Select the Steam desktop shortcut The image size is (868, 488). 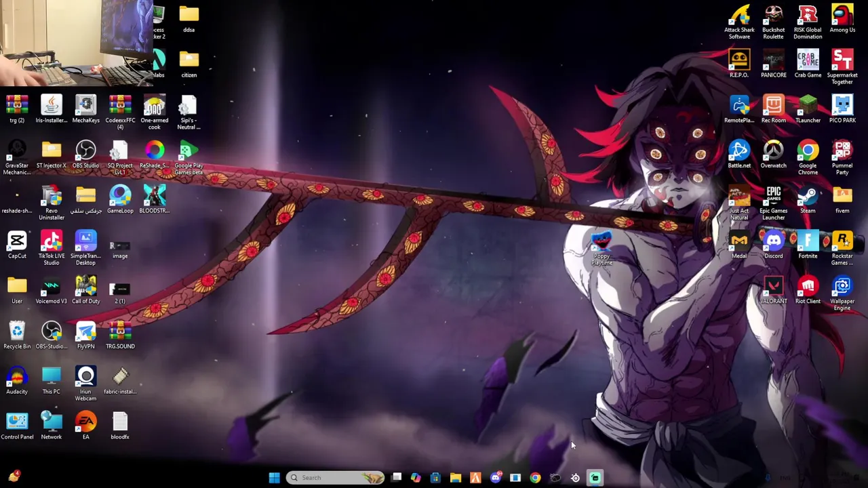808,200
